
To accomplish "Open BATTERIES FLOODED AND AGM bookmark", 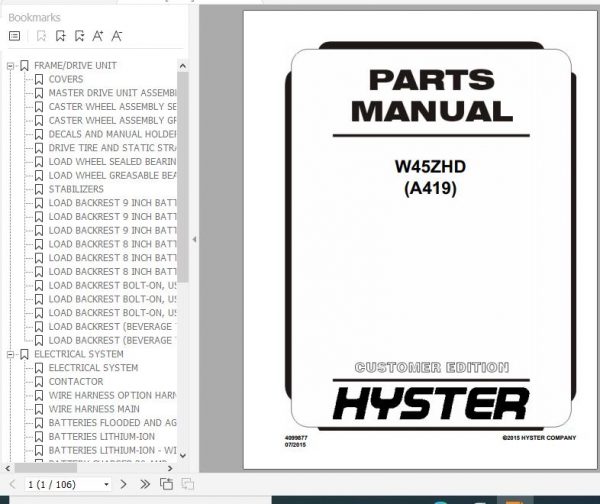I will 112,423.
